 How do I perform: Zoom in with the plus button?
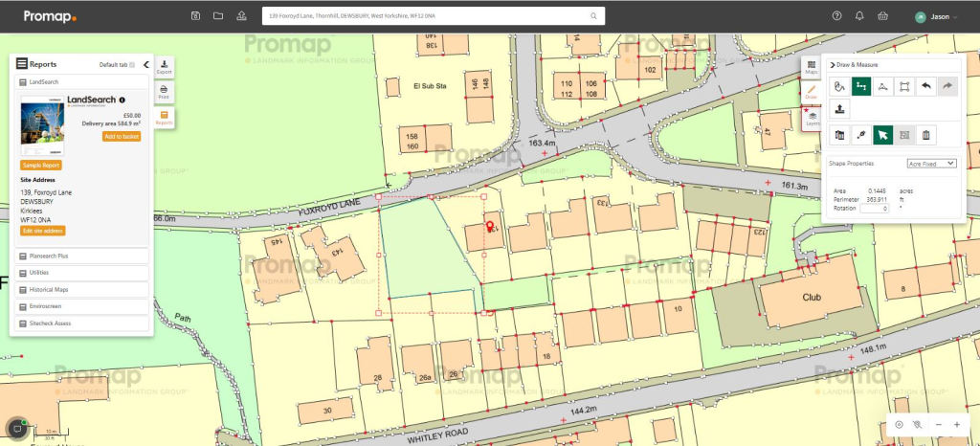[957, 425]
